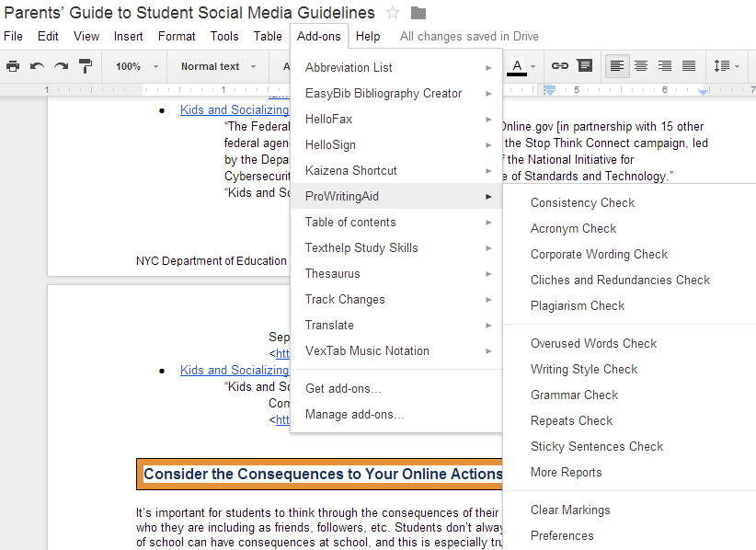756x550 pixels.
Task: Open the View menu
Action: pos(86,37)
